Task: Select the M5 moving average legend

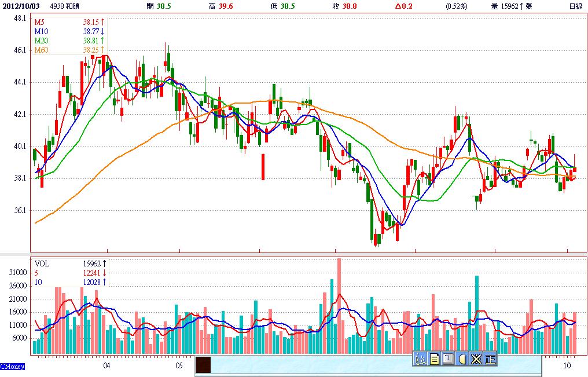Action: (39, 22)
